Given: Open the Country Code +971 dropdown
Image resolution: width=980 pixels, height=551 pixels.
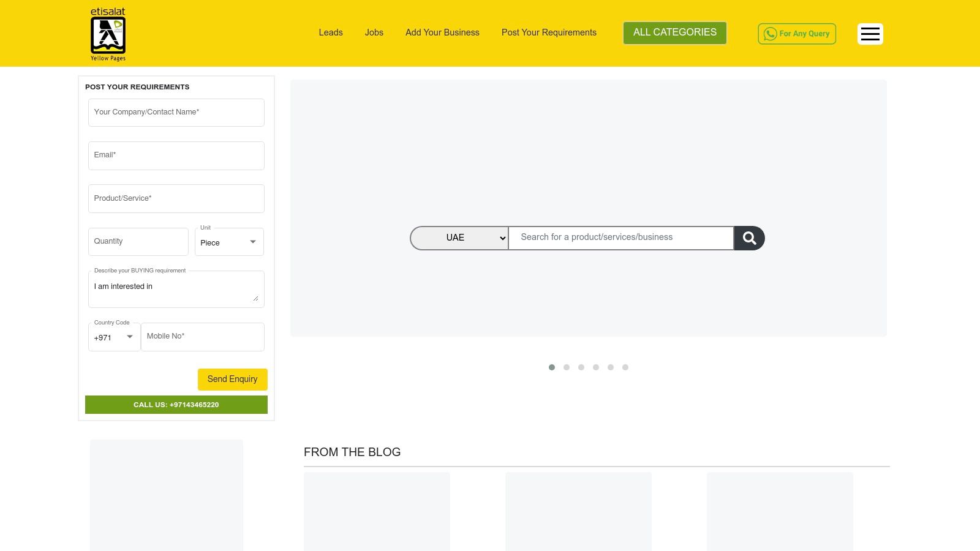Looking at the screenshot, I should [113, 337].
